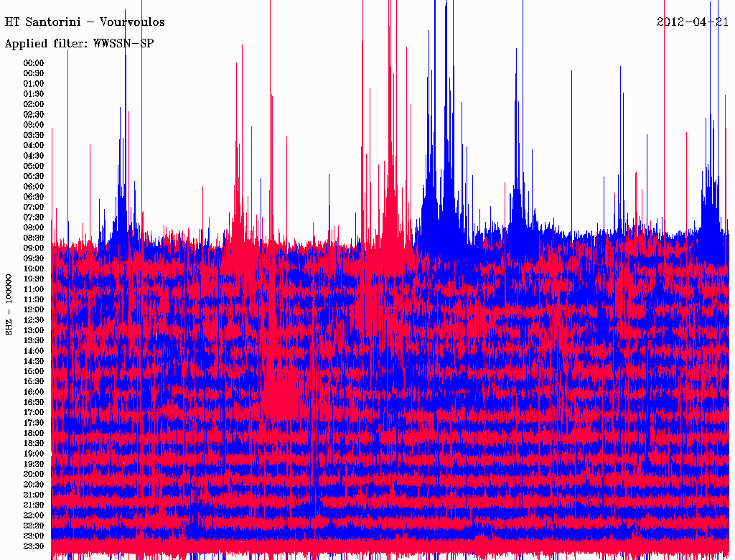Screen dimensions: 735x560
Task: Select the 16:00 time label
Action: click(34, 392)
